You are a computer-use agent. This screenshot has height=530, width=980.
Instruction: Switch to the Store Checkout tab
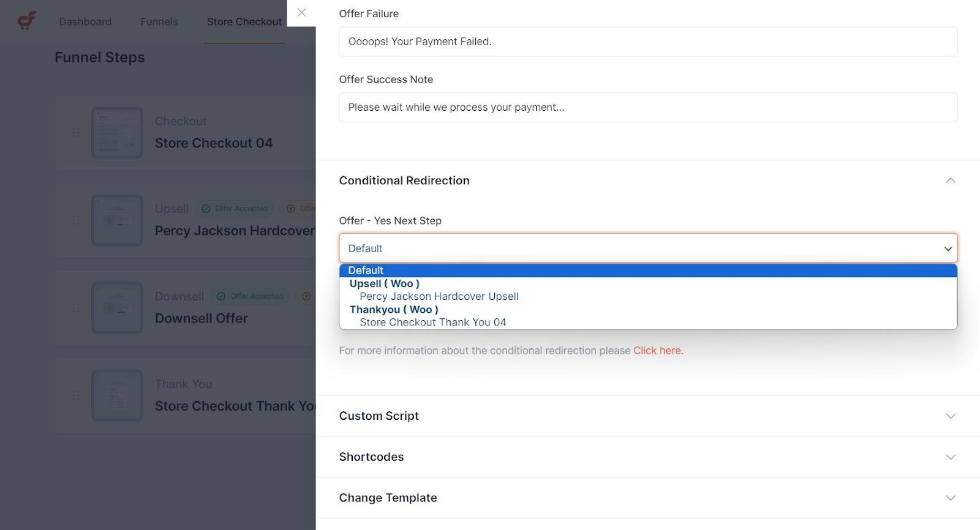[244, 21]
